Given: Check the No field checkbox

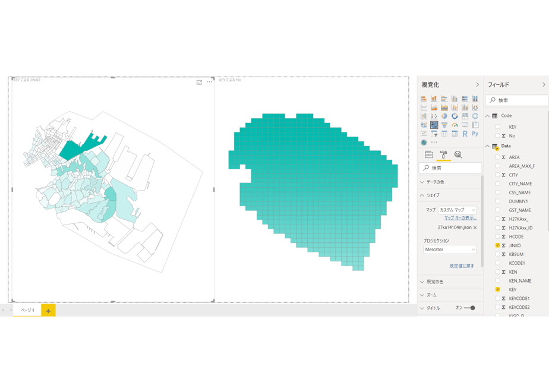Looking at the screenshot, I should tap(497, 135).
